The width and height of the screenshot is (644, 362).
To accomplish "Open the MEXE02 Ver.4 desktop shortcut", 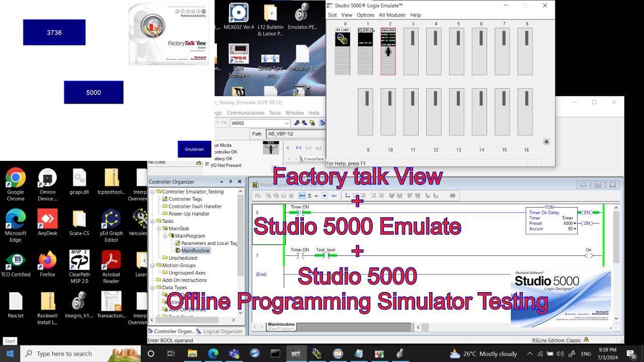I will point(239,17).
